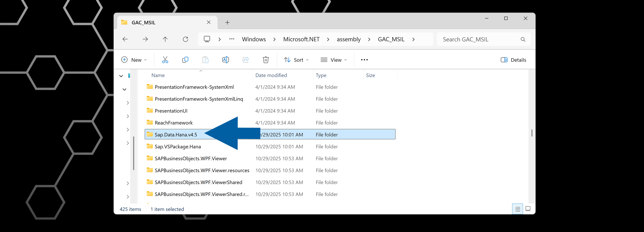This screenshot has width=644, height=232.
Task: Enable details view from the status bar
Action: [x=517, y=209]
